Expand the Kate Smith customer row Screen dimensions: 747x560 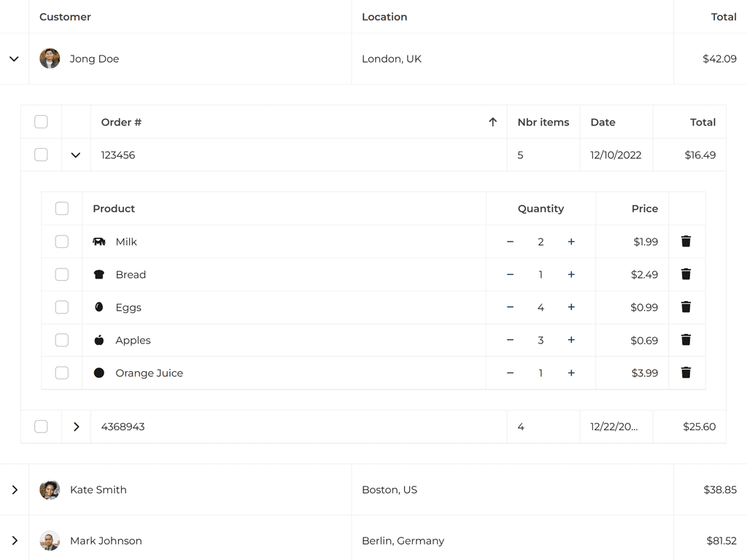point(14,490)
